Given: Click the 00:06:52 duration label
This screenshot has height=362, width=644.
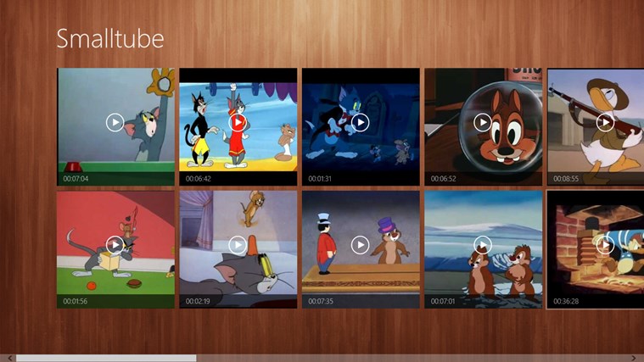Looking at the screenshot, I should tap(443, 179).
